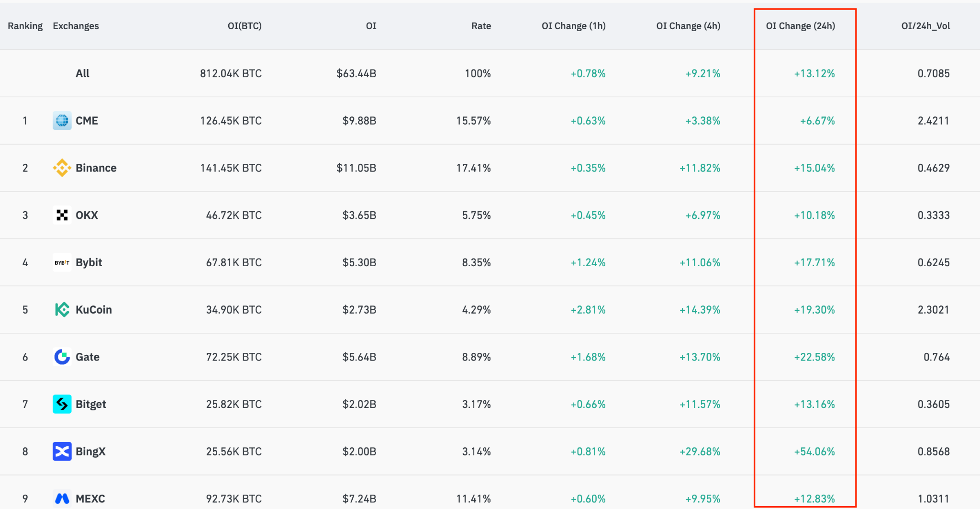The width and height of the screenshot is (980, 509).
Task: Click the Ranking column header
Action: click(25, 26)
